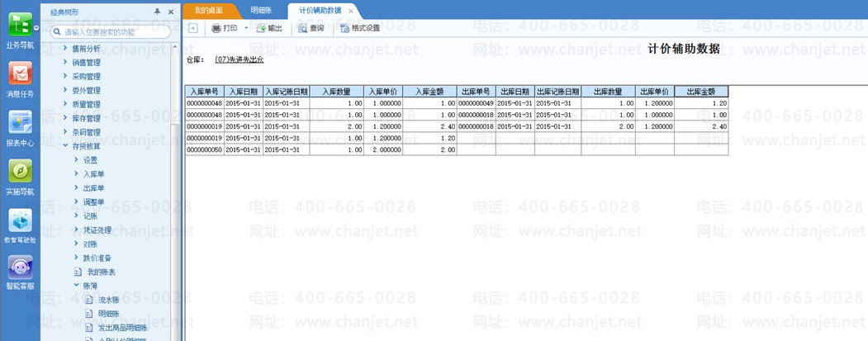The width and height of the screenshot is (868, 341).
Task: Click the 入库单价 column header
Action: tap(383, 92)
